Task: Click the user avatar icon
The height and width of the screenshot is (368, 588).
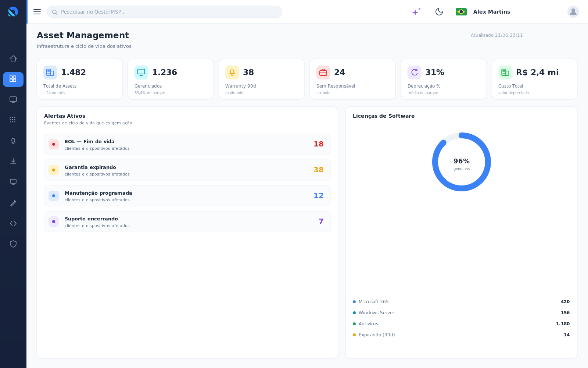Action: [x=573, y=12]
